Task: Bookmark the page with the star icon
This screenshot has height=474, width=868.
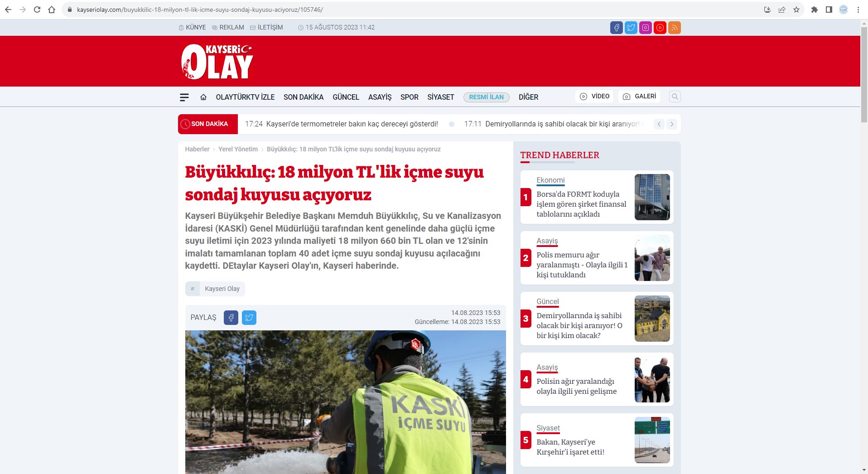Action: tap(796, 9)
